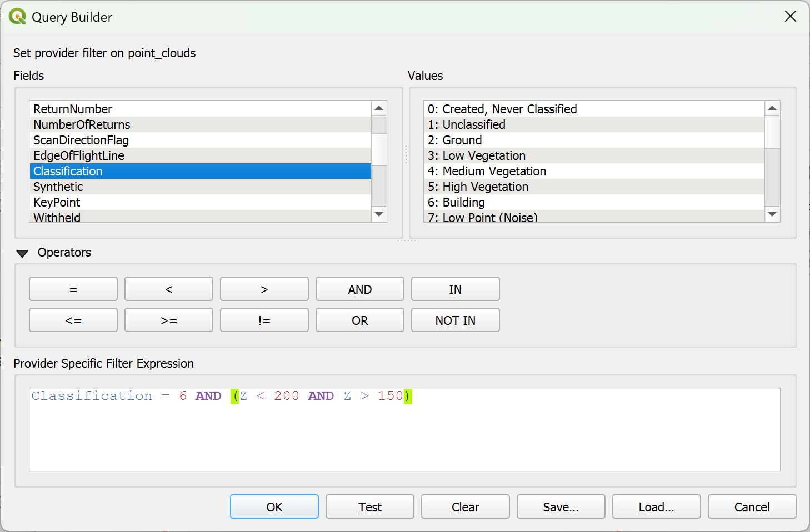Select the Classification field
Screen dimensions: 810x532
pyautogui.click(x=200, y=171)
